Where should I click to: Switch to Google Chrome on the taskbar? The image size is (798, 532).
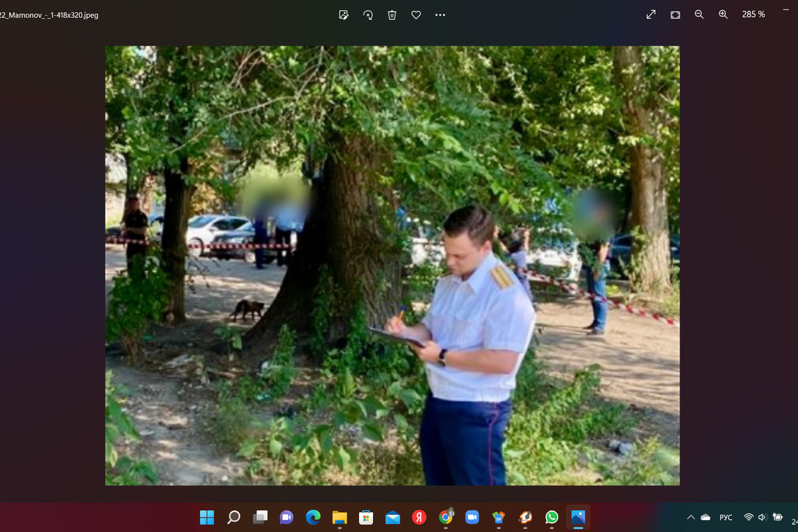[446, 517]
